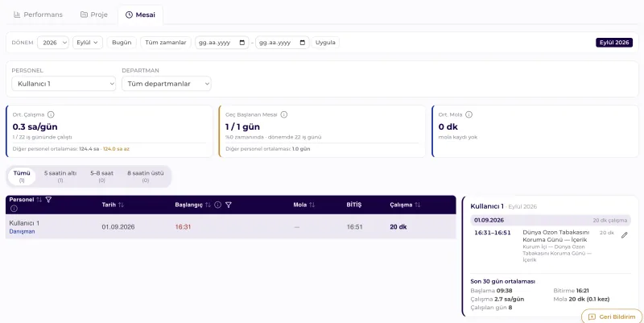644x323 pixels.
Task: Open the Eylül month dropdown
Action: 88,43
